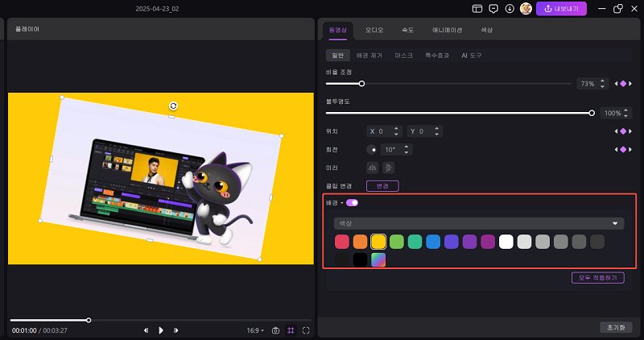The image size is (644, 340).
Task: Take a snapshot with the camera icon
Action: (x=275, y=330)
